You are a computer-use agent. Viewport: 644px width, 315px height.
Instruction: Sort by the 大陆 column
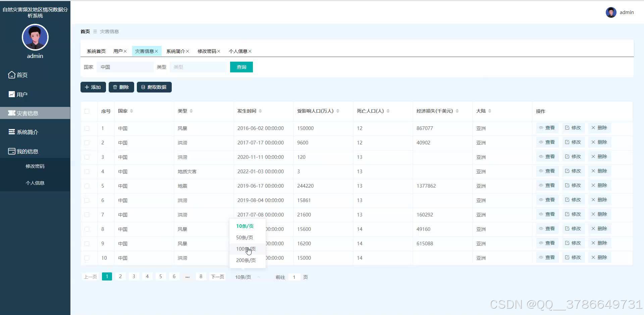tap(490, 111)
